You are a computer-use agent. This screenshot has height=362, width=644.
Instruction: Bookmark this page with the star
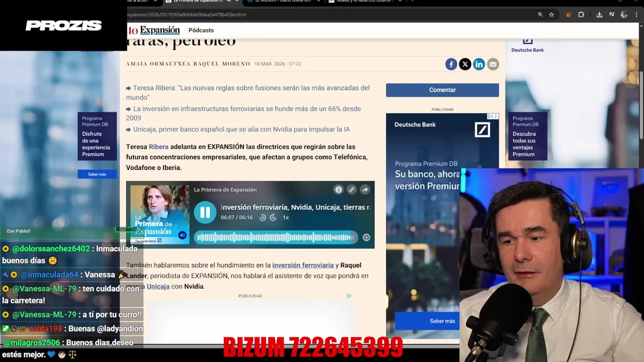[x=551, y=15]
